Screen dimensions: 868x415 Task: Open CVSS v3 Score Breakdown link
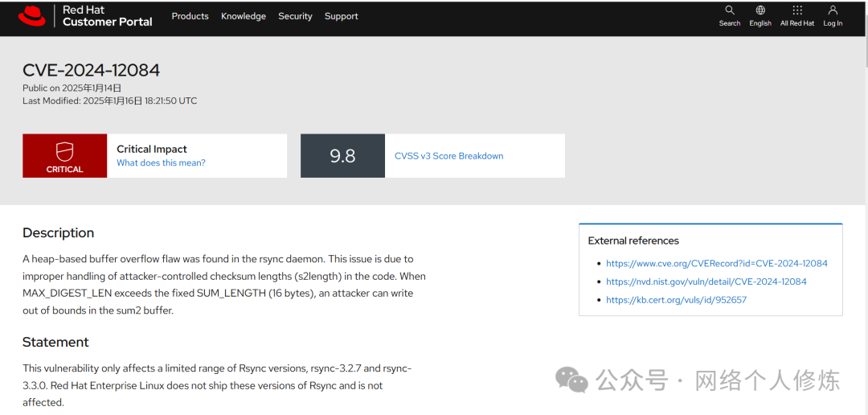pyautogui.click(x=449, y=156)
